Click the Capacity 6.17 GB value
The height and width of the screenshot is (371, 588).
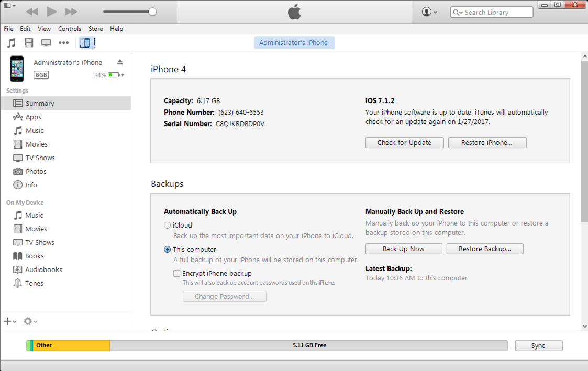[x=208, y=101]
